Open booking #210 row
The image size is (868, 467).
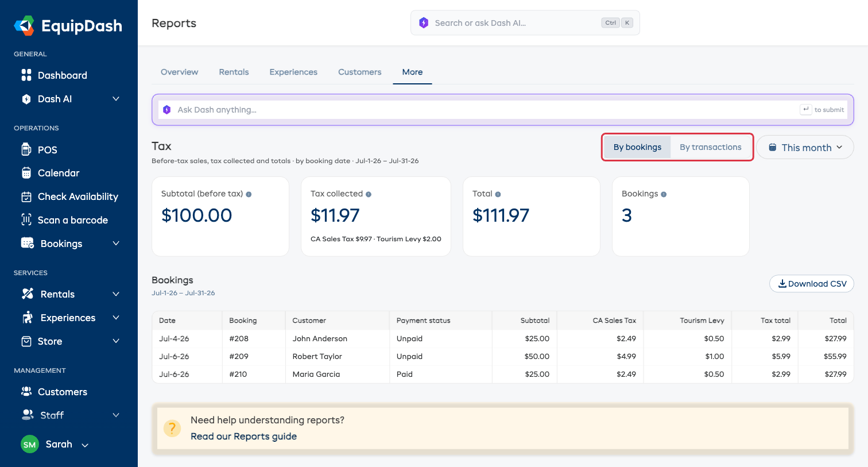coord(503,374)
